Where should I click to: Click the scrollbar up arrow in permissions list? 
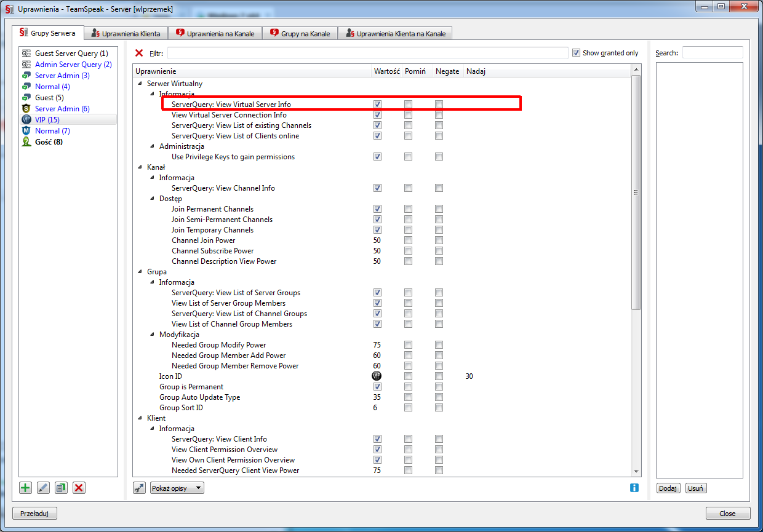point(637,71)
